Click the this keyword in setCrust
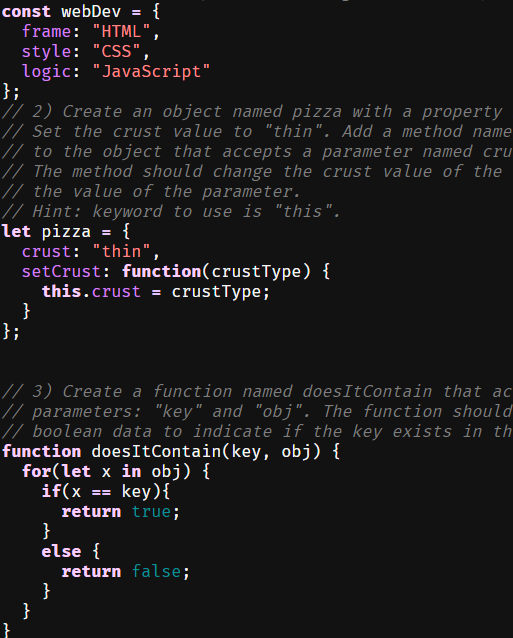 tap(61, 291)
